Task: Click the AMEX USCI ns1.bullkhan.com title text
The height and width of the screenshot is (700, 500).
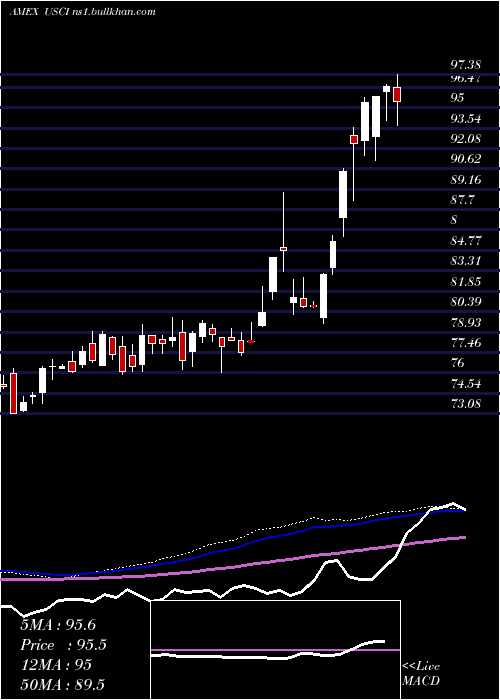Action: coord(83,12)
